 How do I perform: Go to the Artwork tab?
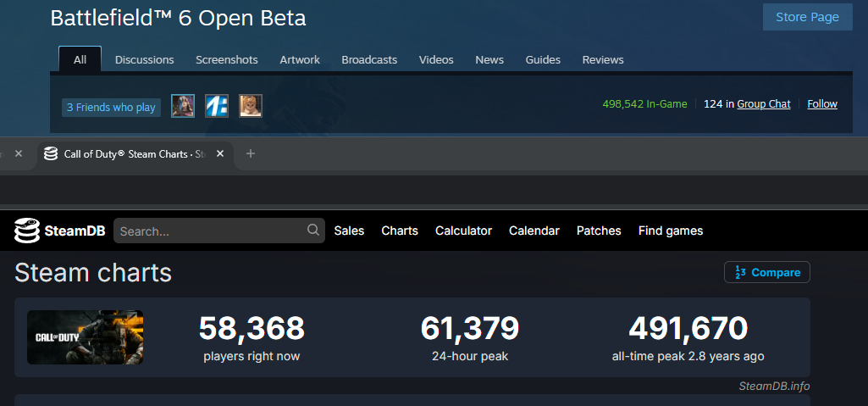300,60
